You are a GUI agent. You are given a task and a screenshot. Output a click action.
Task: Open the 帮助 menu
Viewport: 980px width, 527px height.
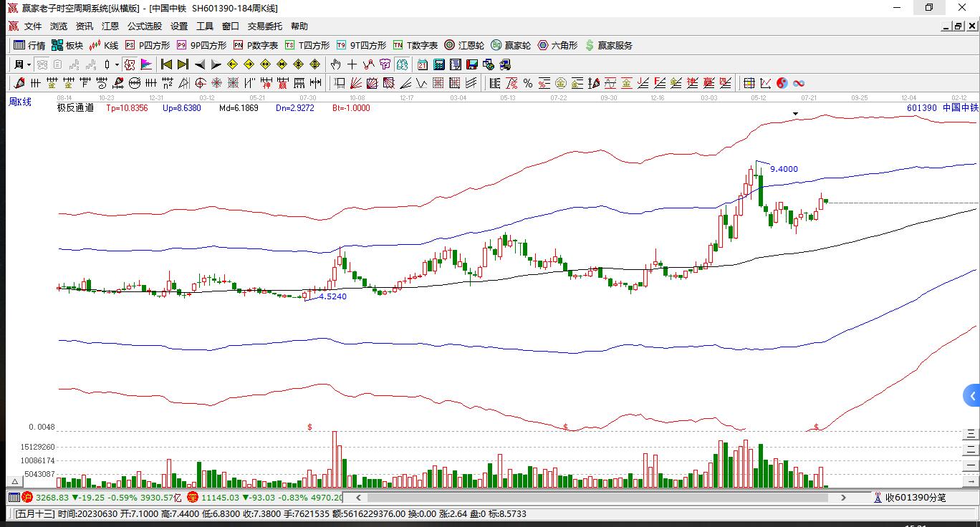click(299, 26)
